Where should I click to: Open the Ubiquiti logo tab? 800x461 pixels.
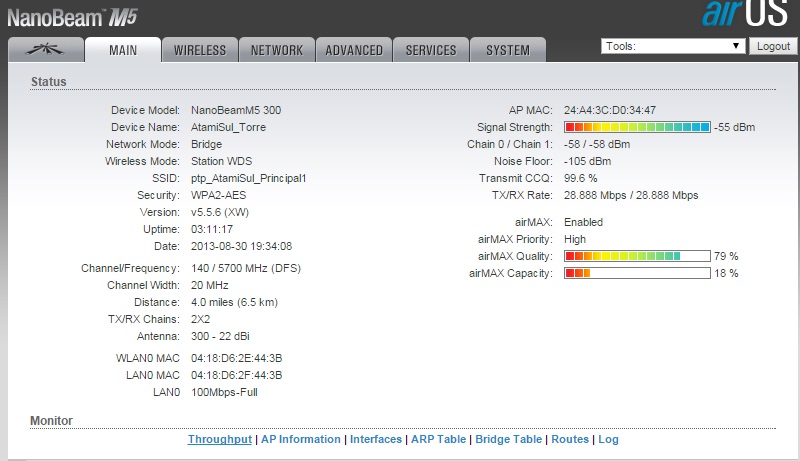[x=44, y=50]
